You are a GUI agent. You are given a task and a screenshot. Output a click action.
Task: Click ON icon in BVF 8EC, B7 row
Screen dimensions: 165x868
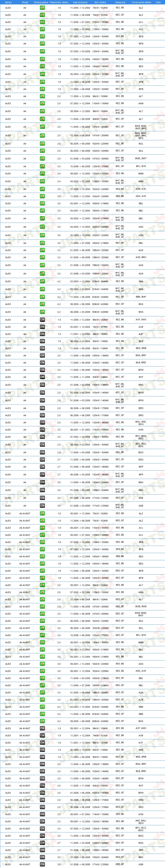point(42,377)
